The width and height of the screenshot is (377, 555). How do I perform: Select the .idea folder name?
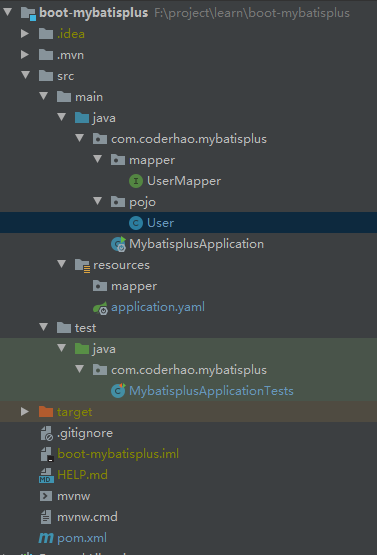(x=71, y=34)
